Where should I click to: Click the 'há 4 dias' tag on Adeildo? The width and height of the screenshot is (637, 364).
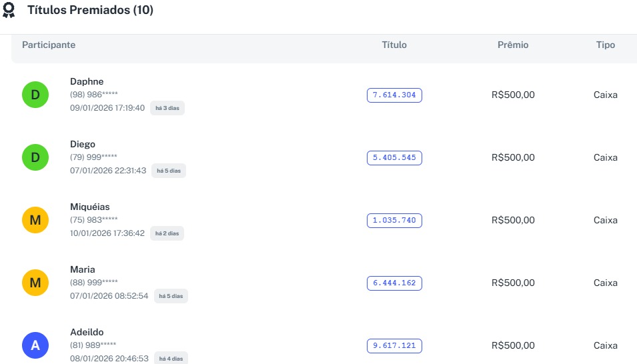tap(171, 359)
